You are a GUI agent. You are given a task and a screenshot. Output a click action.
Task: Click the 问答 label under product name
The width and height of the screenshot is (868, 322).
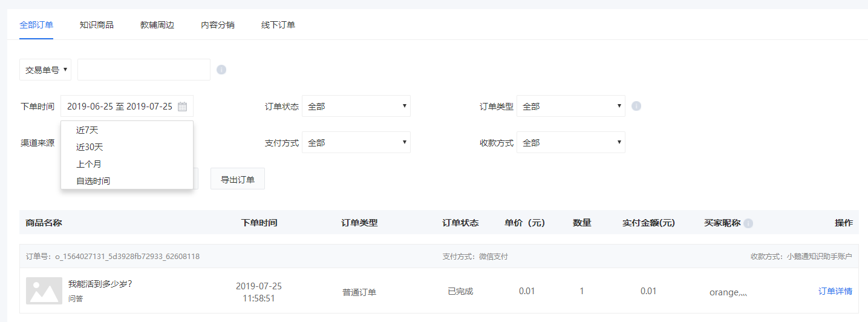(x=76, y=298)
